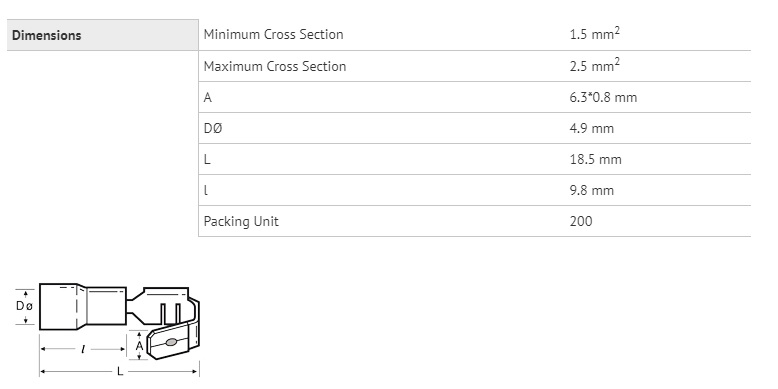
Task: Select the packing unit value 200
Action: click(x=581, y=221)
